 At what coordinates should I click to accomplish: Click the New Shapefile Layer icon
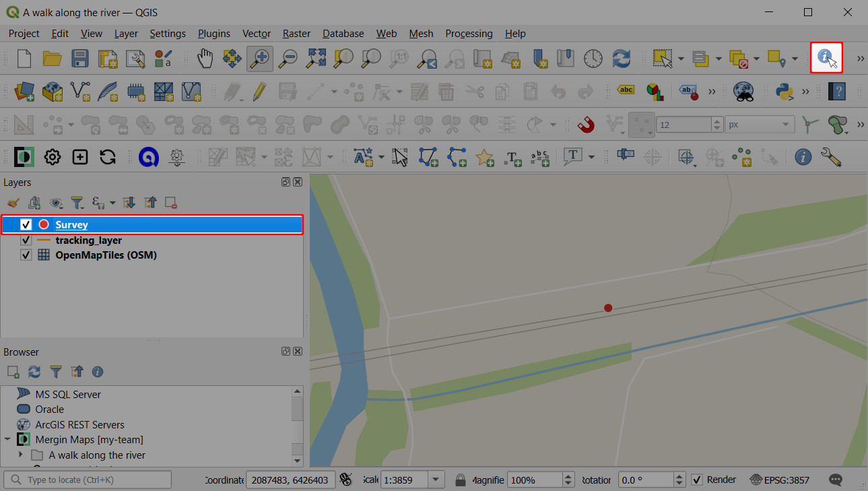click(x=80, y=91)
